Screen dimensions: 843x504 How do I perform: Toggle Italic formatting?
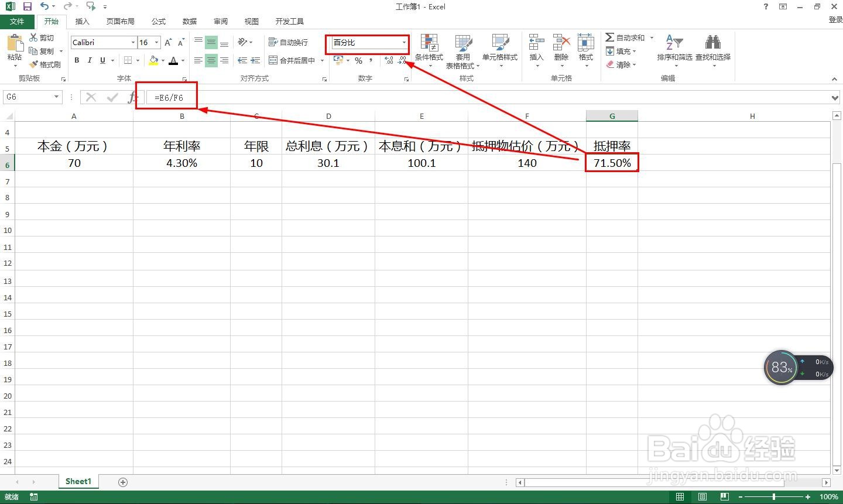90,60
